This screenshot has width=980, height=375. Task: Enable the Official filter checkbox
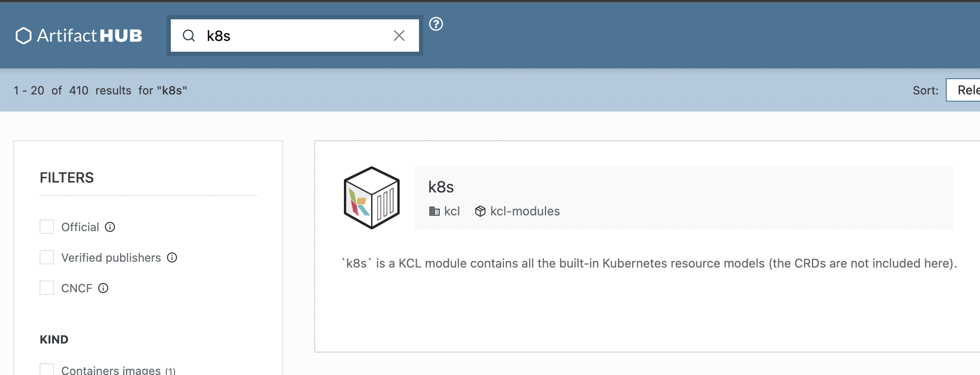tap(47, 227)
